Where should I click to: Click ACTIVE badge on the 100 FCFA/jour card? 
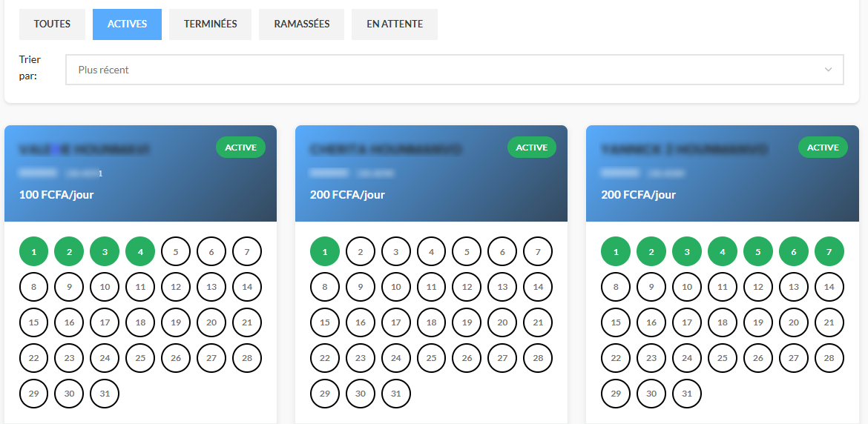click(x=240, y=148)
